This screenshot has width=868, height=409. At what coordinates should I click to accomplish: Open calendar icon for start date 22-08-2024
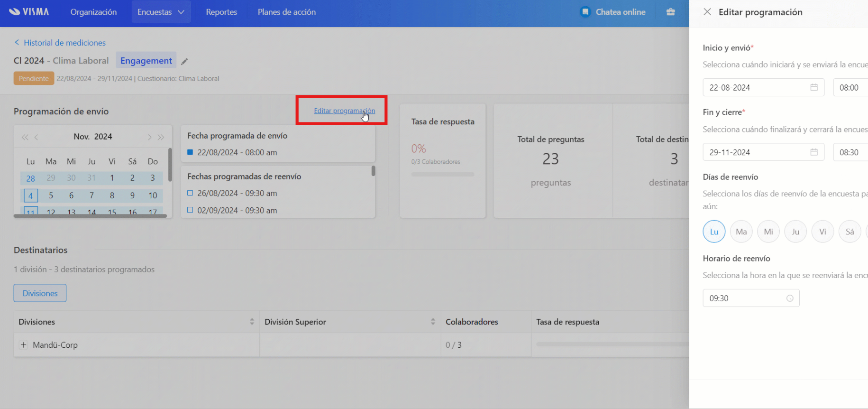point(814,87)
